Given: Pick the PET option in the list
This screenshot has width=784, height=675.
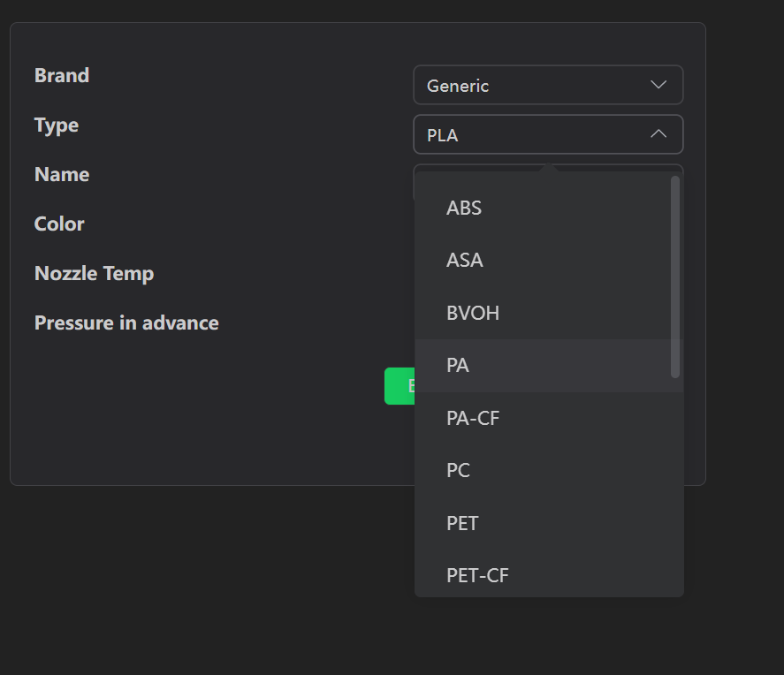Looking at the screenshot, I should pos(462,523).
